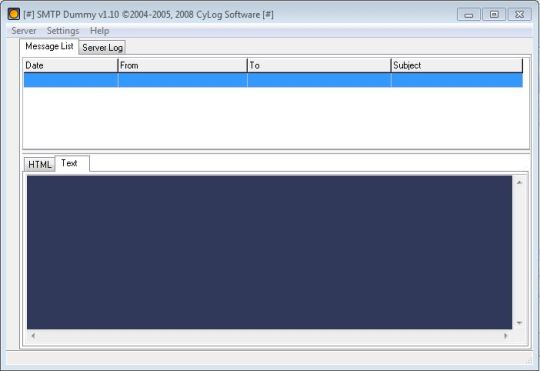The height and width of the screenshot is (371, 540).
Task: Minimize the SMTP Dummy window
Action: 469,14
